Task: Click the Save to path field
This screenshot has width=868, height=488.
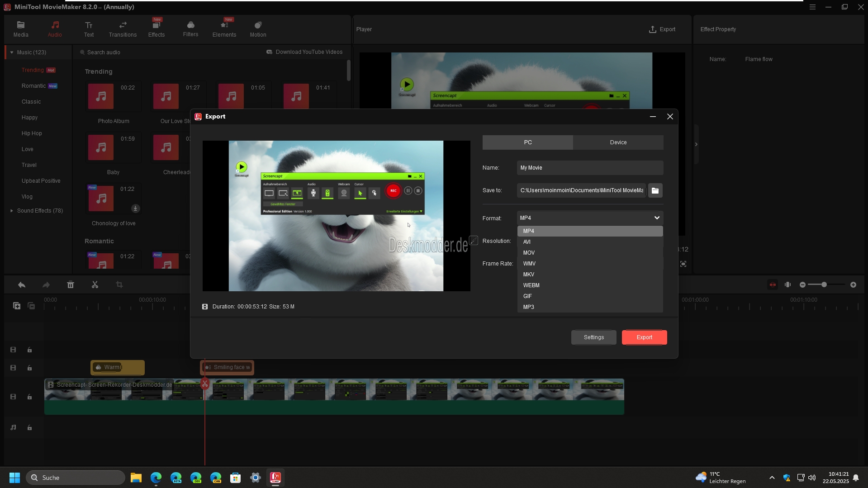Action: [x=581, y=190]
